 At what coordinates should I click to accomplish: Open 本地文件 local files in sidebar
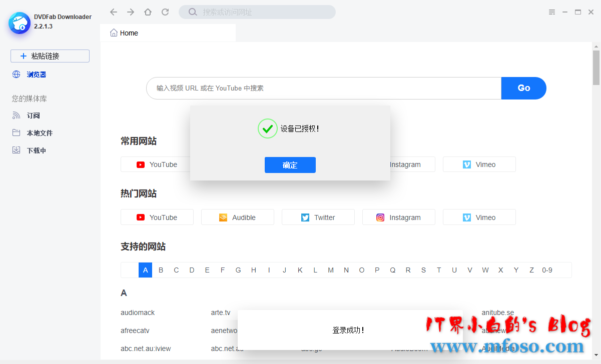coord(40,133)
